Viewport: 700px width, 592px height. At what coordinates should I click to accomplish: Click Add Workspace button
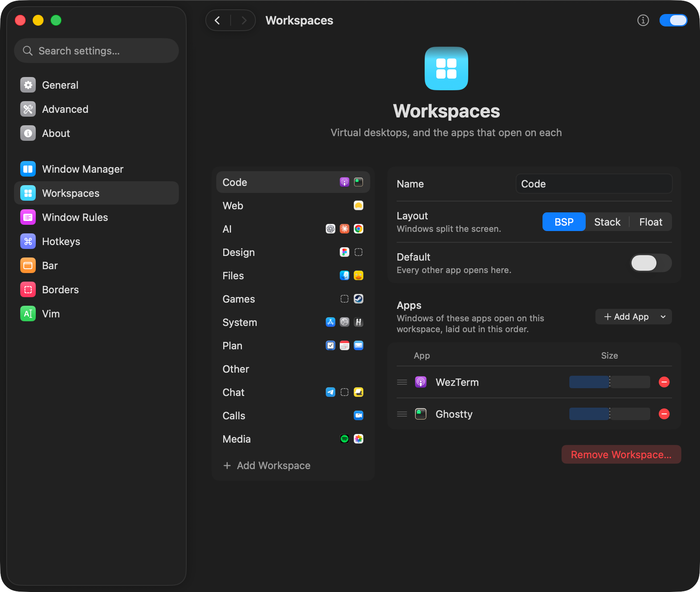(x=267, y=466)
